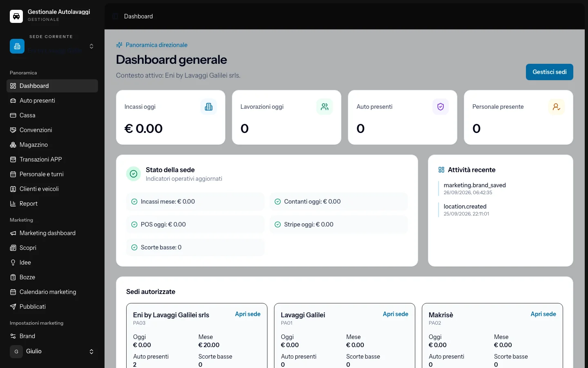This screenshot has height=368, width=588.
Task: Click Apri sede for Makrisè
Action: [x=543, y=314]
